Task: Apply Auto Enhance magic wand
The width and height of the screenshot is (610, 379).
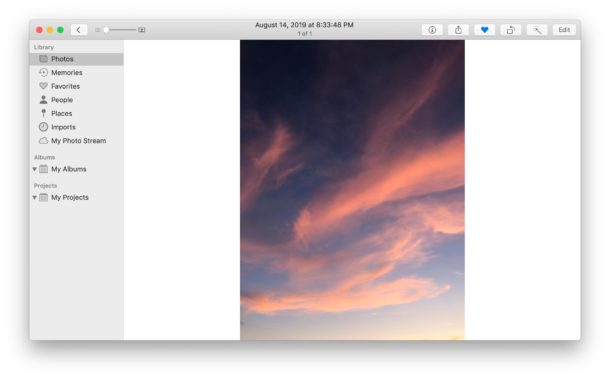Action: point(537,30)
